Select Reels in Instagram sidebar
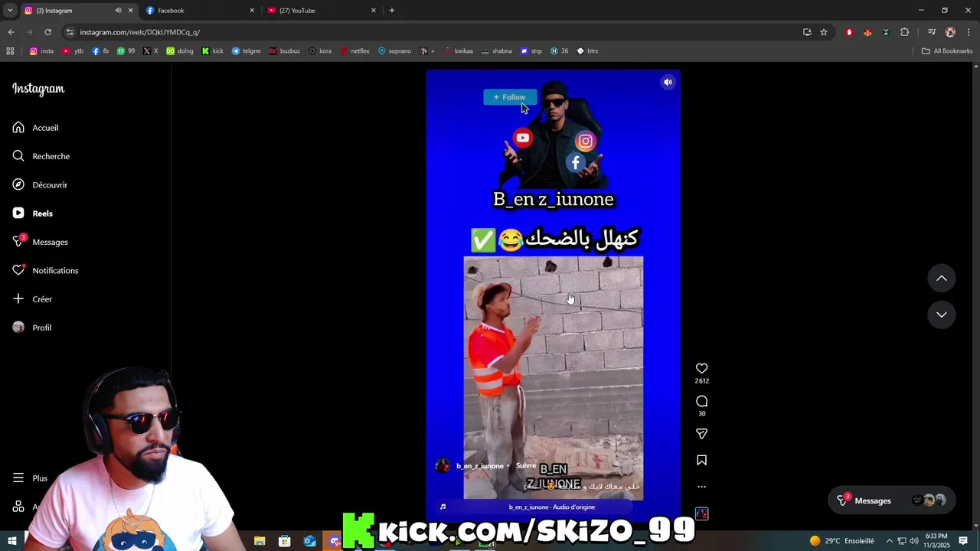Viewport: 980px width, 551px height. coord(33,214)
